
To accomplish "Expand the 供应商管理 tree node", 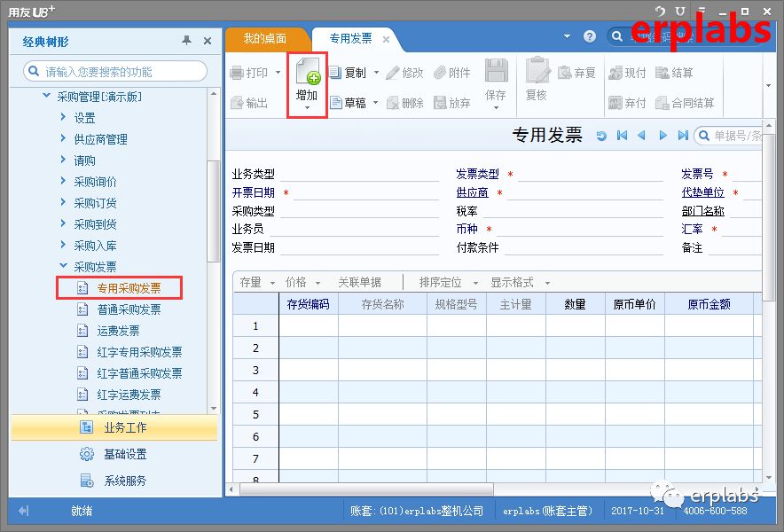I will click(63, 138).
